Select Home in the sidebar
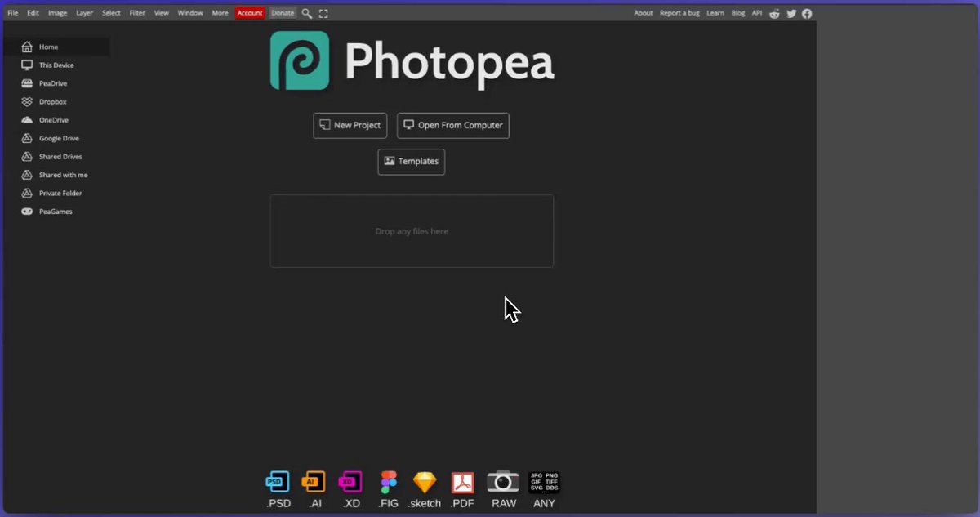Image resolution: width=980 pixels, height=517 pixels. 56,47
